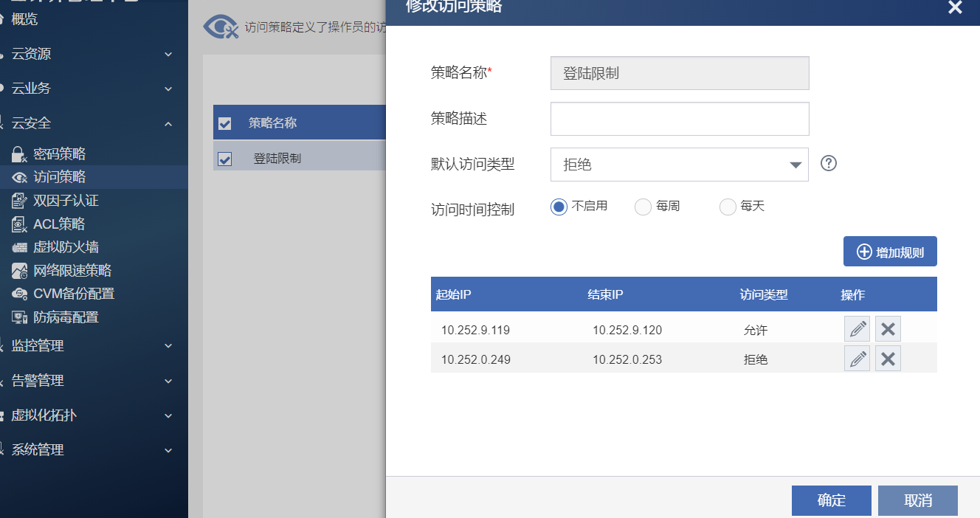Image resolution: width=980 pixels, height=518 pixels.
Task: Click the end IP 10.252.9.120 cell
Action: coord(627,330)
